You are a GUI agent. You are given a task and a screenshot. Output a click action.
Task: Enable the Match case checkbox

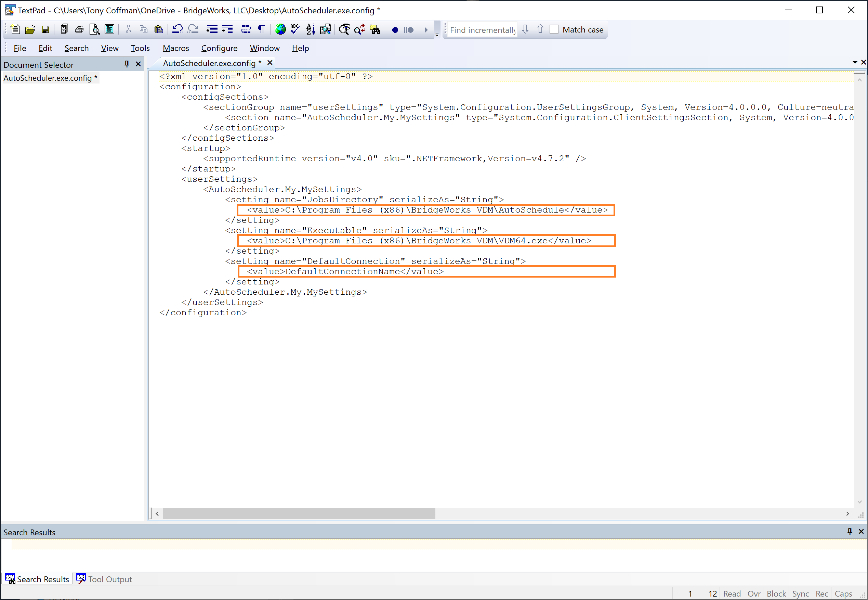pos(554,29)
